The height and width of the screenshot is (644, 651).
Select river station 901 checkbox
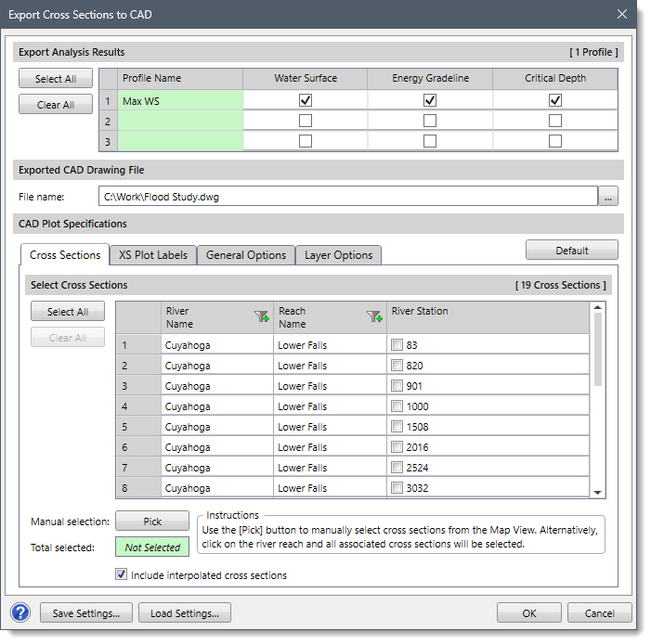397,385
